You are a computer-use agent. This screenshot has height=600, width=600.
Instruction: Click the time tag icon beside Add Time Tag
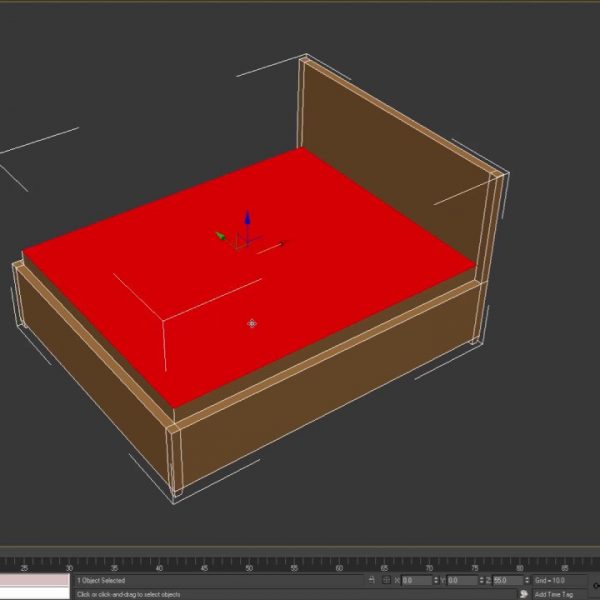(x=523, y=594)
